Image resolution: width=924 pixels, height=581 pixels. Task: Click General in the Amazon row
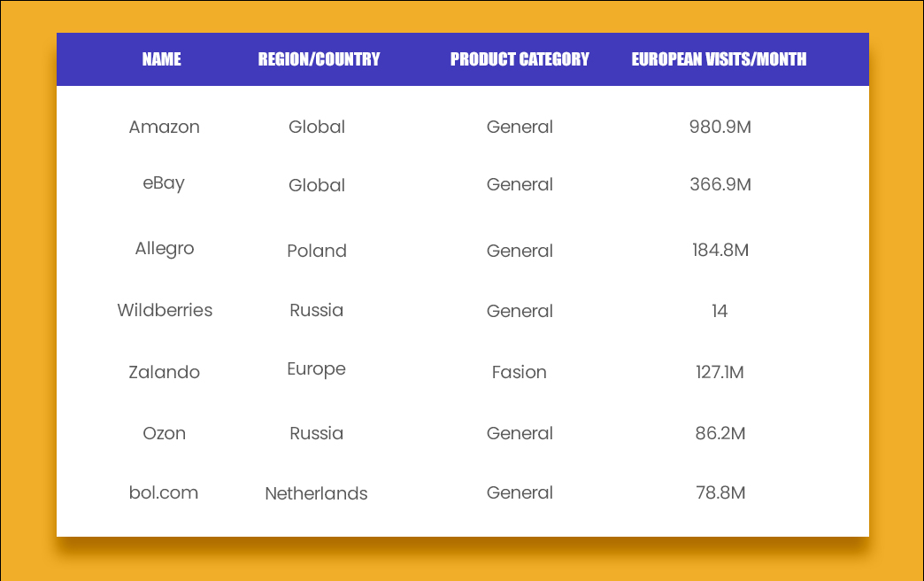520,127
